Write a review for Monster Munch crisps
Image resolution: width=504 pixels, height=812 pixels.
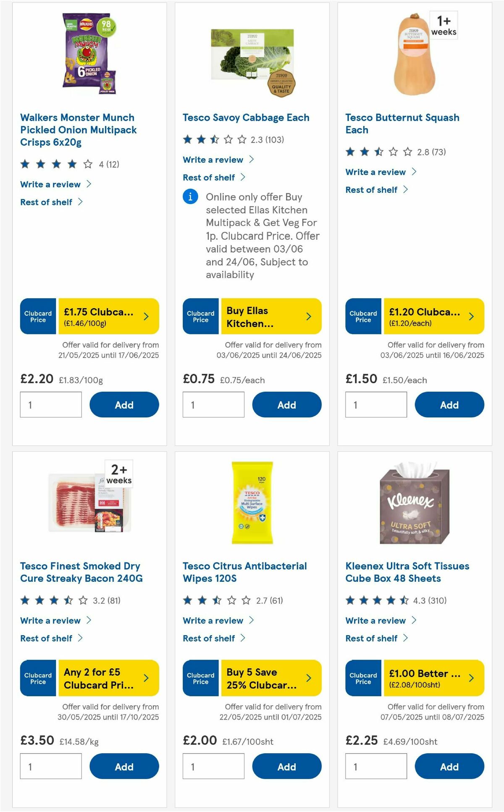coord(50,184)
